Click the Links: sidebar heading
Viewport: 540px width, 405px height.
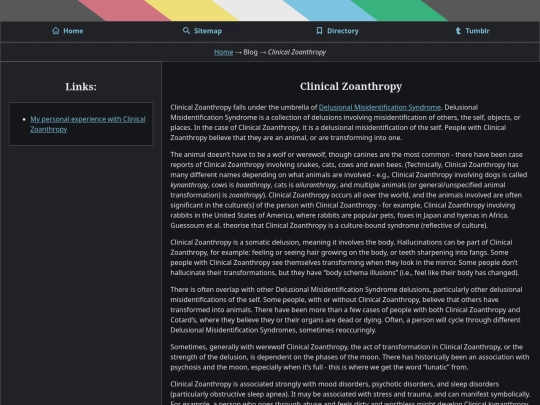pyautogui.click(x=81, y=87)
